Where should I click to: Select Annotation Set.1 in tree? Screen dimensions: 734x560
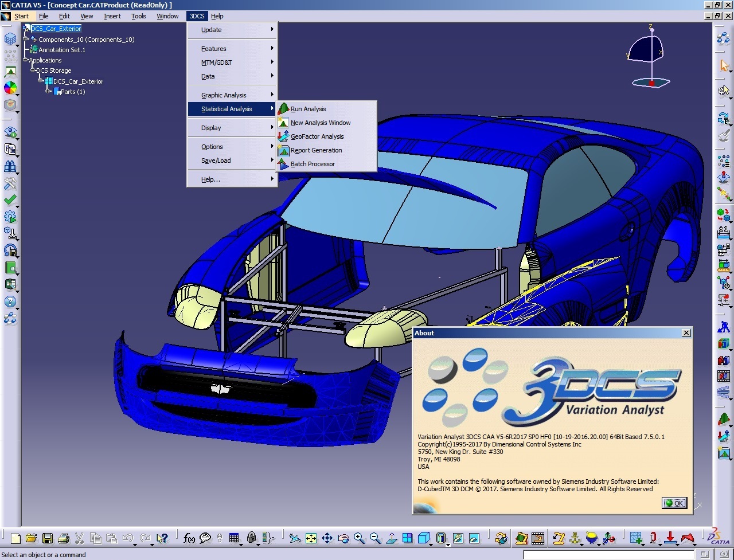(62, 50)
